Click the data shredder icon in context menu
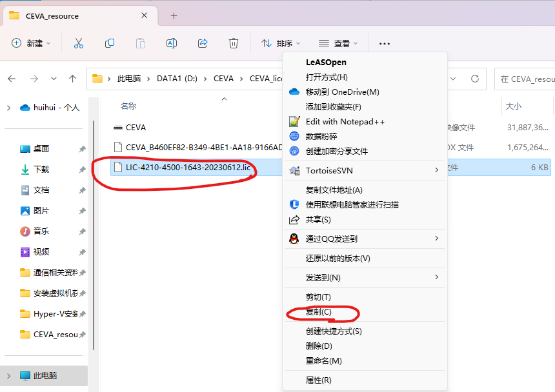This screenshot has width=555, height=392. (x=294, y=136)
